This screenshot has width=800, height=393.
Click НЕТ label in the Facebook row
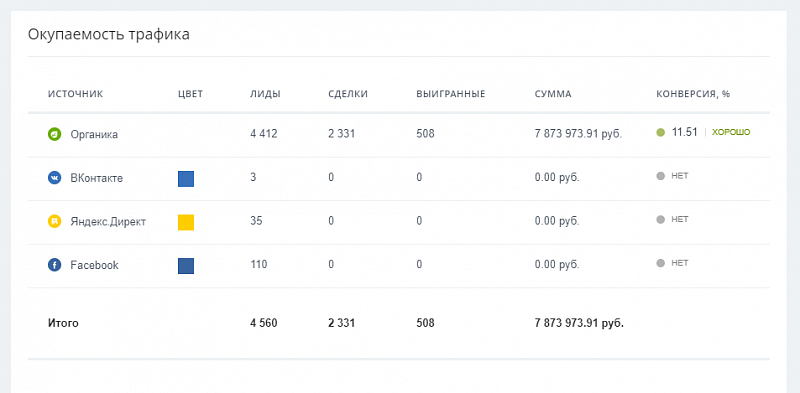680,263
